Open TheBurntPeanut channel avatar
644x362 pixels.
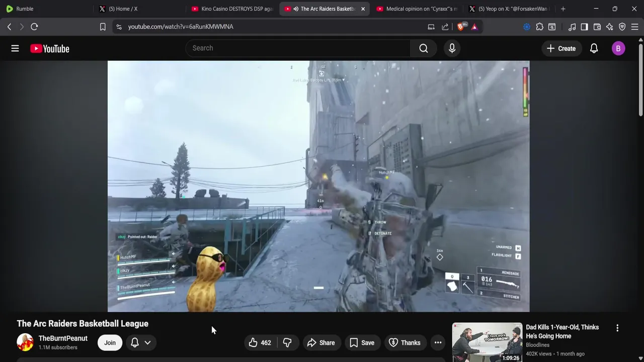25,342
